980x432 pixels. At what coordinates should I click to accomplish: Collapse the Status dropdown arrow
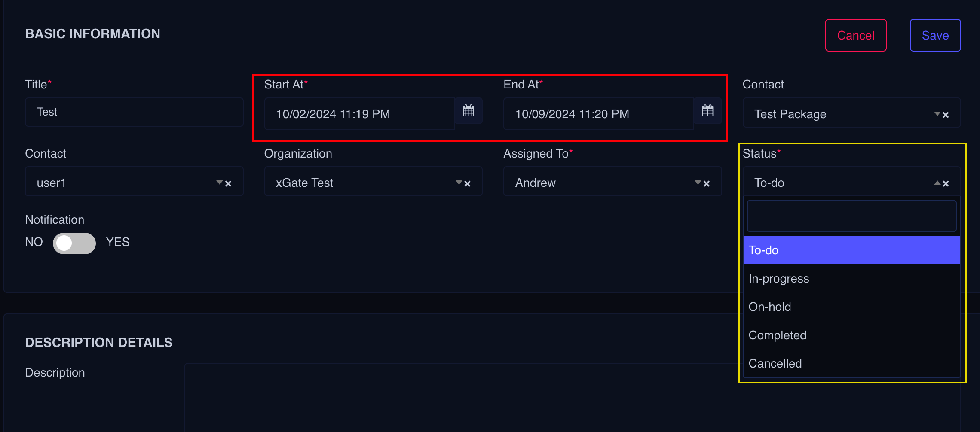937,183
